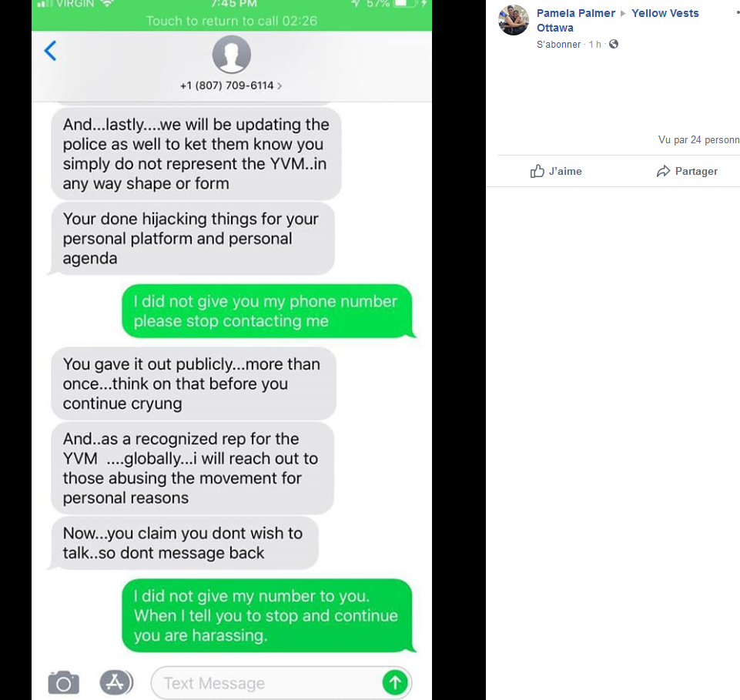Click the Vu par 24 personnes text
740x700 pixels.
click(x=699, y=139)
